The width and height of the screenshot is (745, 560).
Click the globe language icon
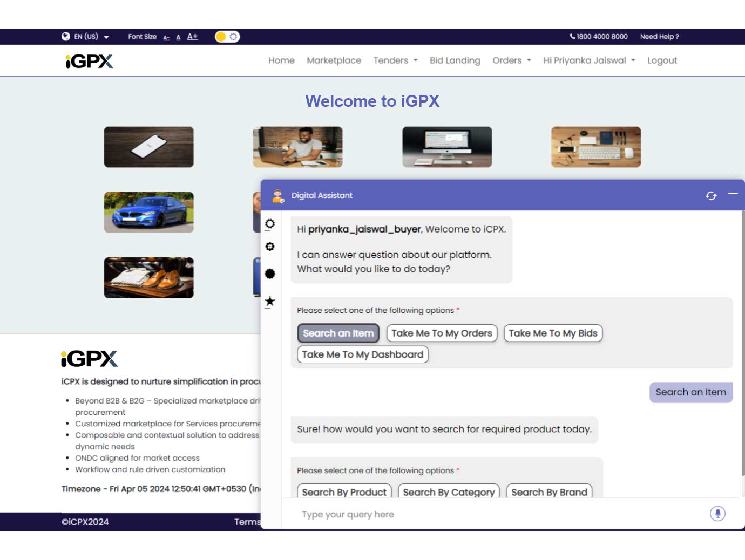(66, 37)
